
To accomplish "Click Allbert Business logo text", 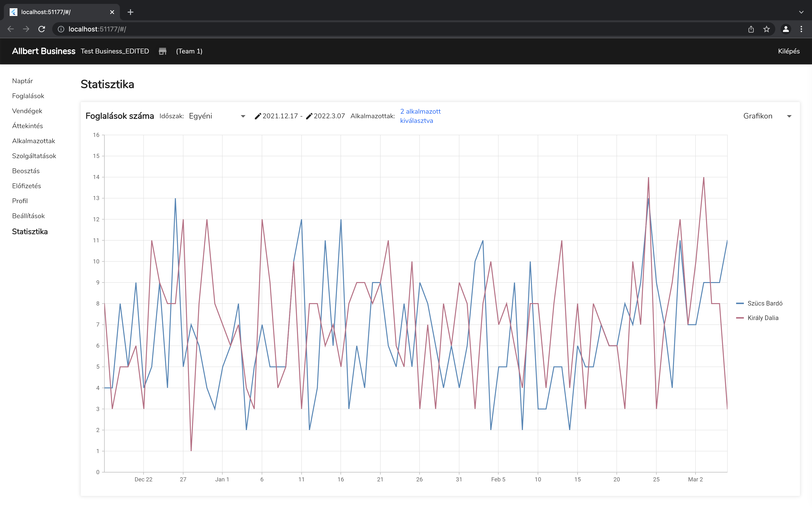I will (x=43, y=51).
